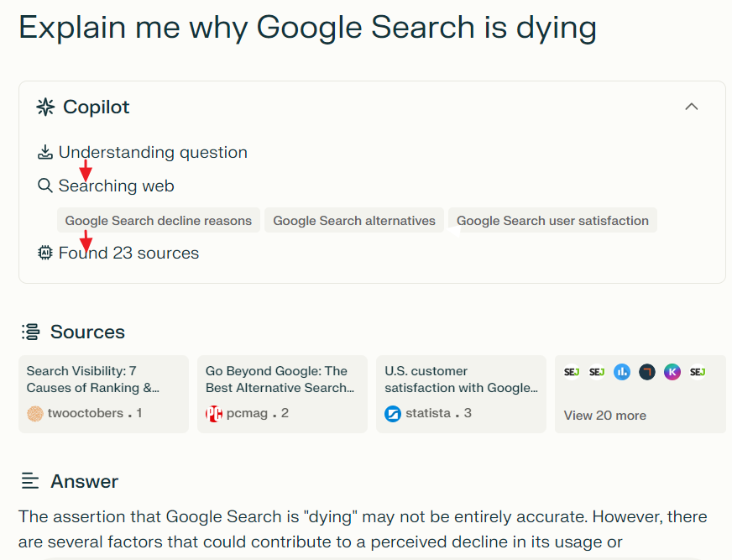Click the dark circle favicon with orange corner

[x=647, y=372]
